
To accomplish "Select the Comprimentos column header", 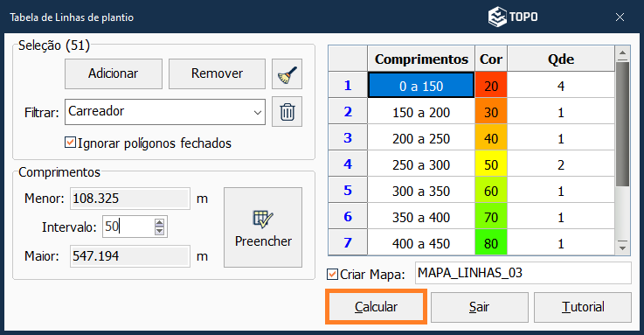I will pyautogui.click(x=421, y=59).
